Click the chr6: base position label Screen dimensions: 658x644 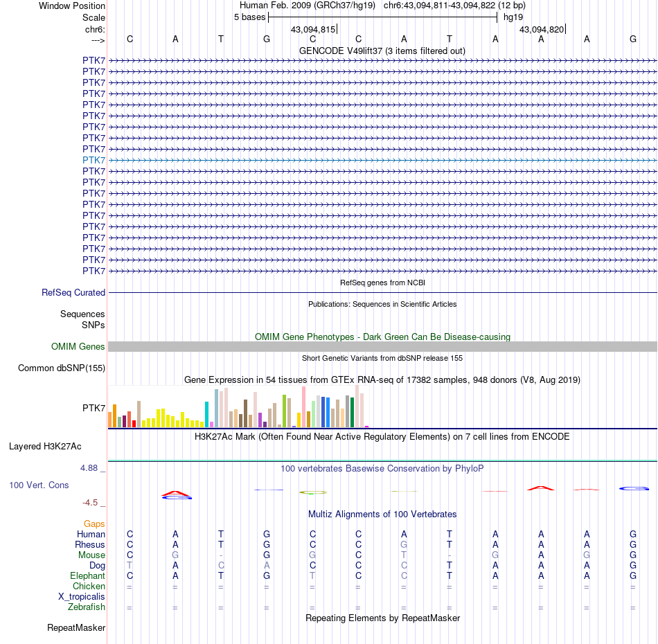[x=95, y=29]
